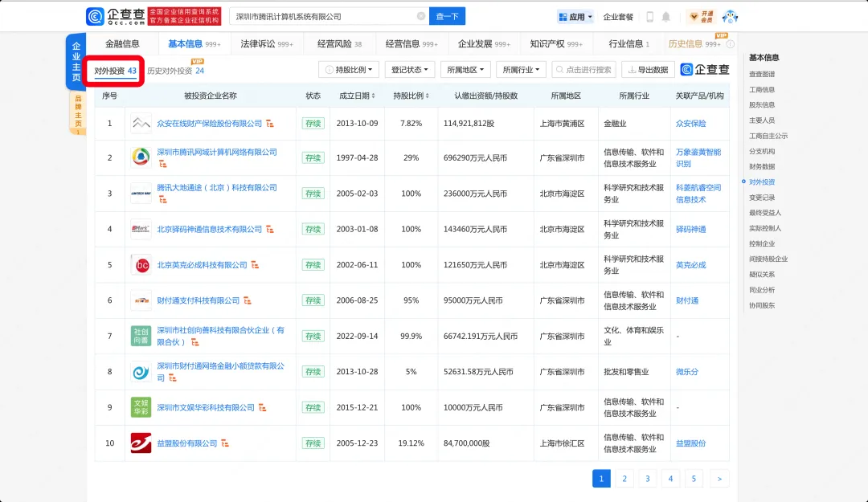Sort by 成立日期 column arrows
This screenshot has height=502, width=868.
[373, 96]
